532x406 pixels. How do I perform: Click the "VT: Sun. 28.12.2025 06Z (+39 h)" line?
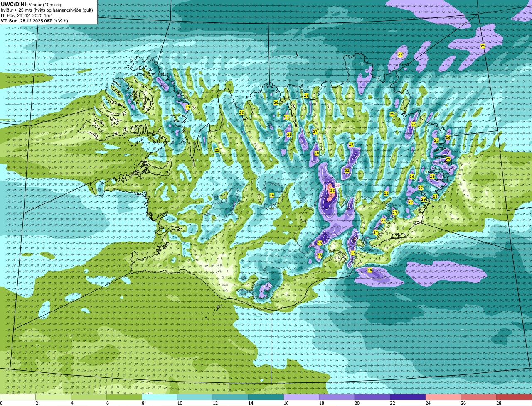(x=34, y=21)
